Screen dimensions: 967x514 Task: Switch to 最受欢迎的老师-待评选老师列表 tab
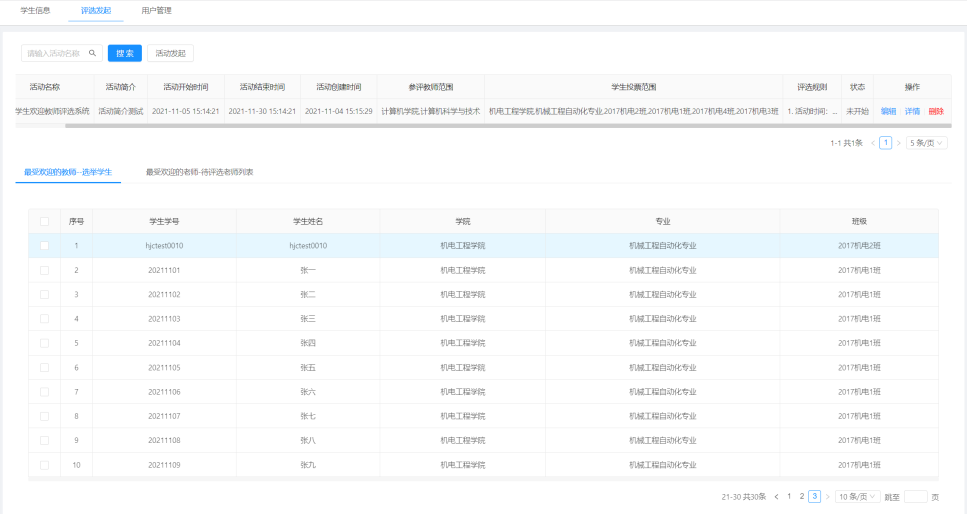click(199, 172)
